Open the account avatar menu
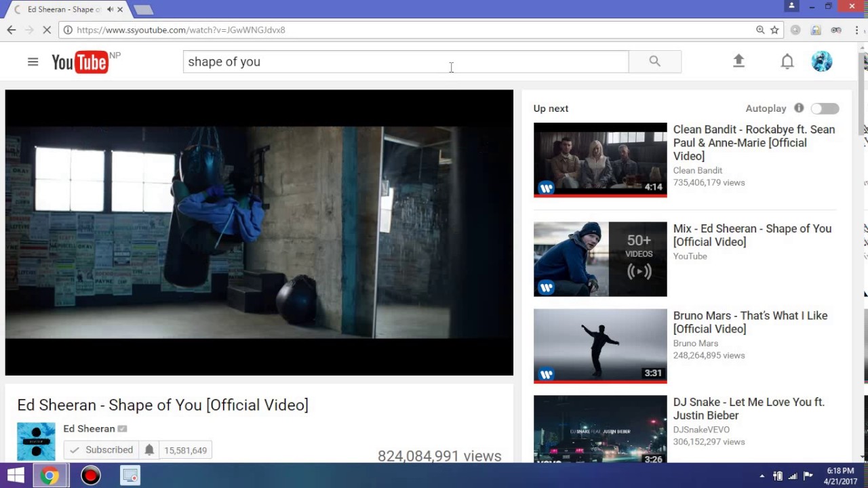The height and width of the screenshot is (488, 868). coord(822,61)
